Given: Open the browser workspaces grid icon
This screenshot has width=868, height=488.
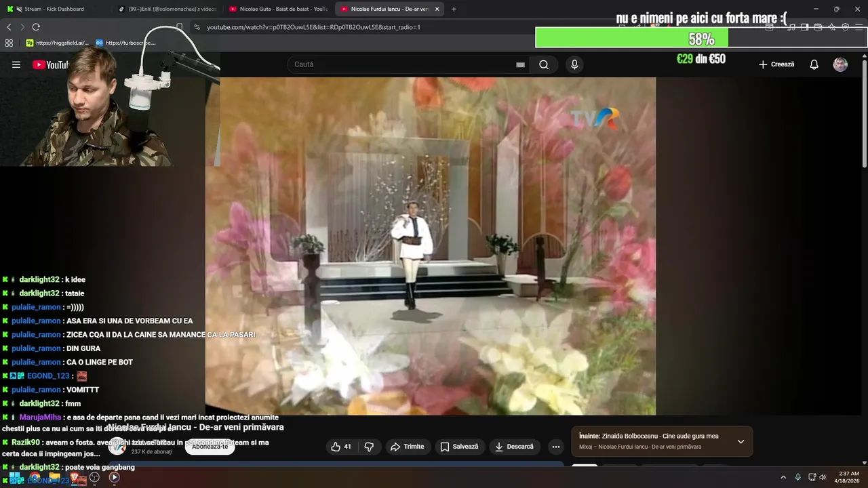Looking at the screenshot, I should click(9, 43).
